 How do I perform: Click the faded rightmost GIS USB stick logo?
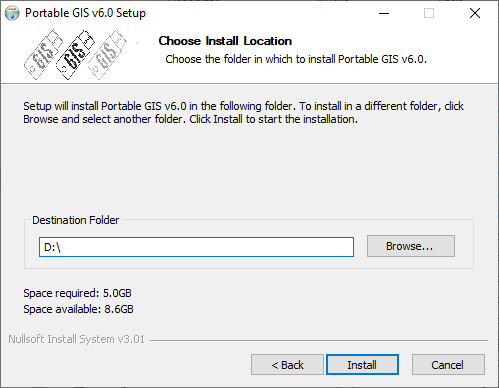point(107,55)
